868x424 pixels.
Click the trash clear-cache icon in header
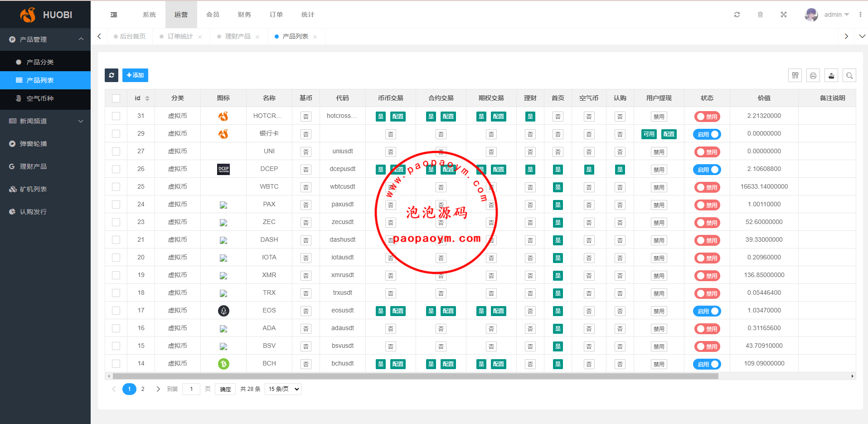click(760, 15)
